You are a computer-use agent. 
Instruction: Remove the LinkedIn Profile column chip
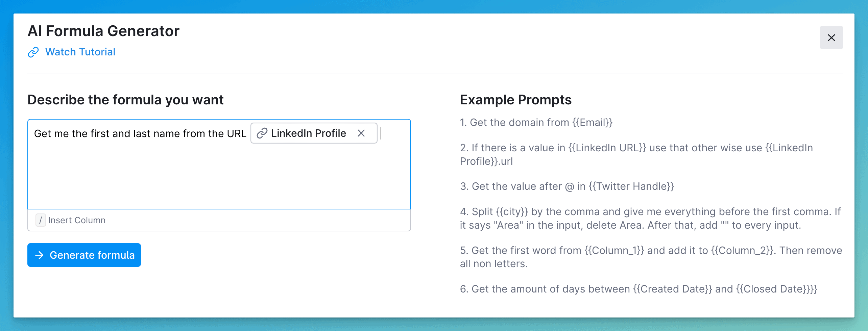coord(361,133)
